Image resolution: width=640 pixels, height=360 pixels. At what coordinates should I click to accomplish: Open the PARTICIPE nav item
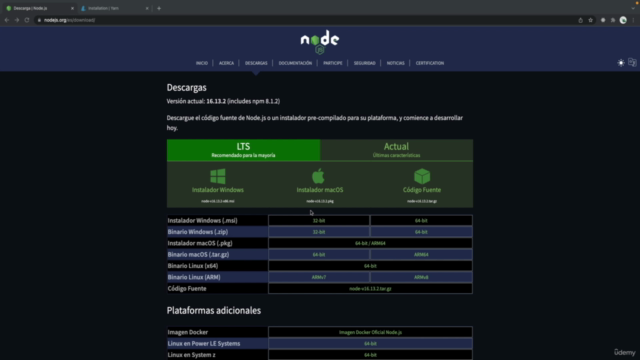point(333,63)
